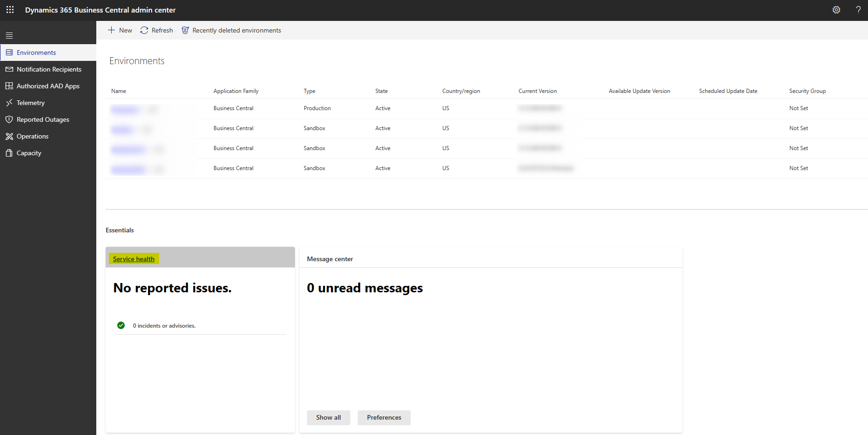
Task: View Recently deleted environments
Action: [231, 30]
